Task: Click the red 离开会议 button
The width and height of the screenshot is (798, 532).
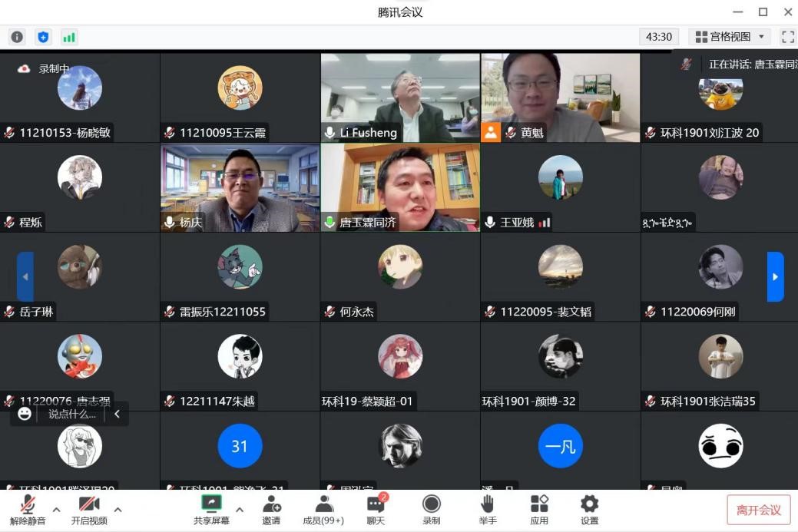Action: coord(758,510)
